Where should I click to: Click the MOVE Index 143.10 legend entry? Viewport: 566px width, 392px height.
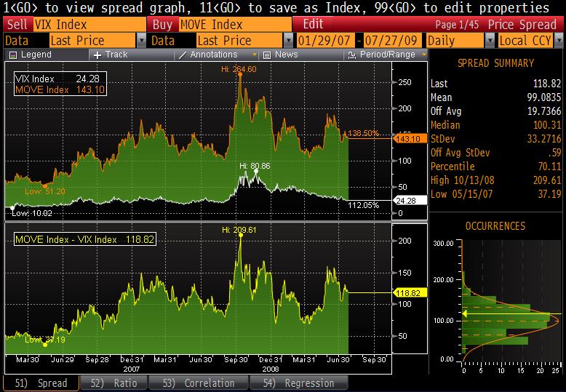coord(60,89)
